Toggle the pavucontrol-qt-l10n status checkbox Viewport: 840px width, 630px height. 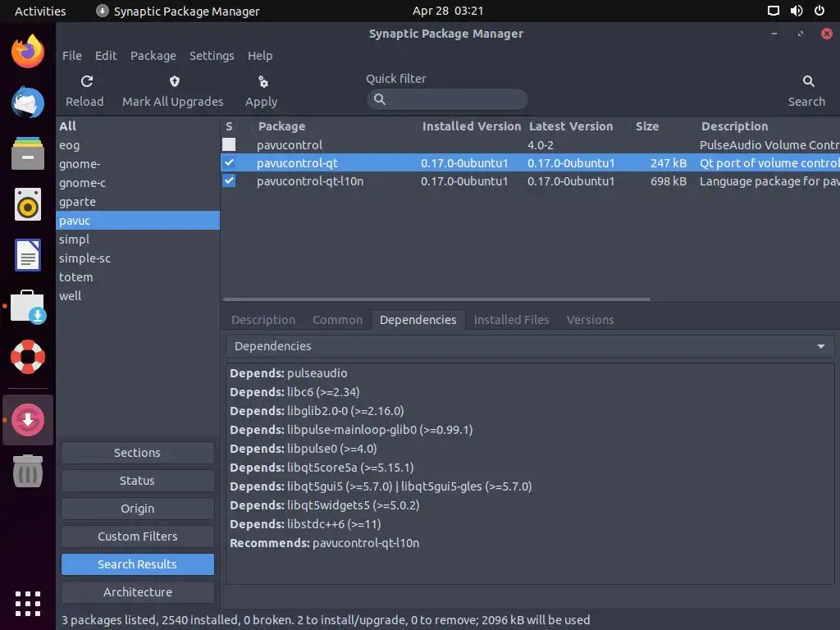pos(229,180)
